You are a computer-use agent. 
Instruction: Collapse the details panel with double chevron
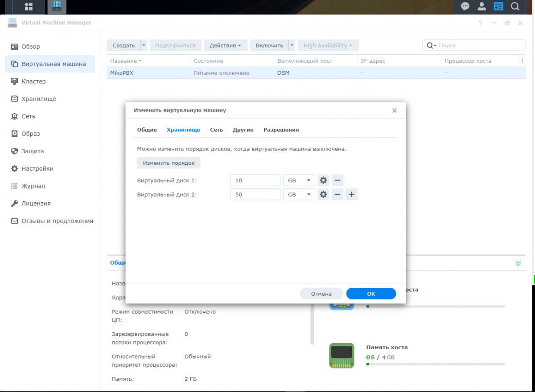(x=518, y=263)
